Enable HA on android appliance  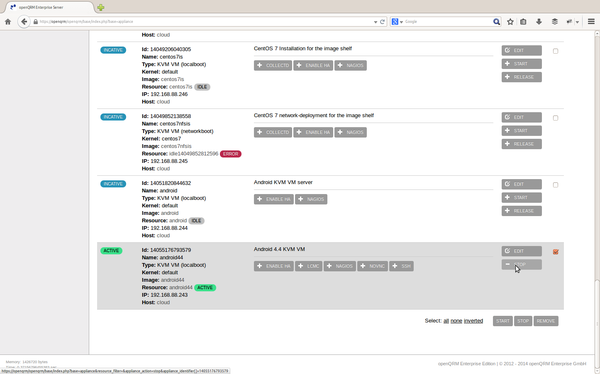coord(274,199)
